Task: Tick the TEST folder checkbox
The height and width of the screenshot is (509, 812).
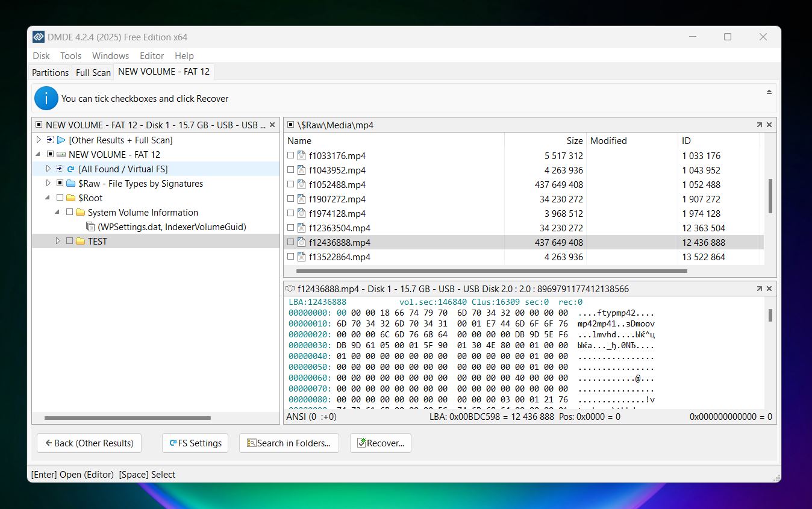Action: pos(69,242)
